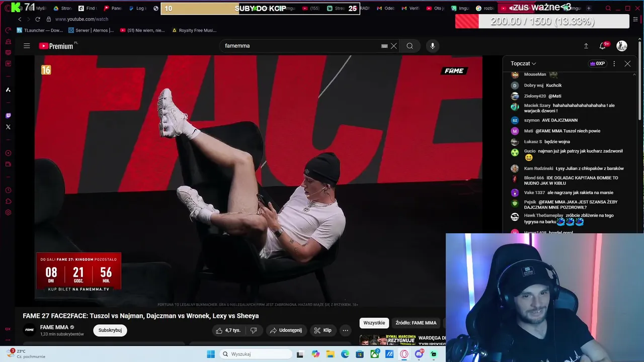Click the address bar URL

pyautogui.click(x=82, y=19)
